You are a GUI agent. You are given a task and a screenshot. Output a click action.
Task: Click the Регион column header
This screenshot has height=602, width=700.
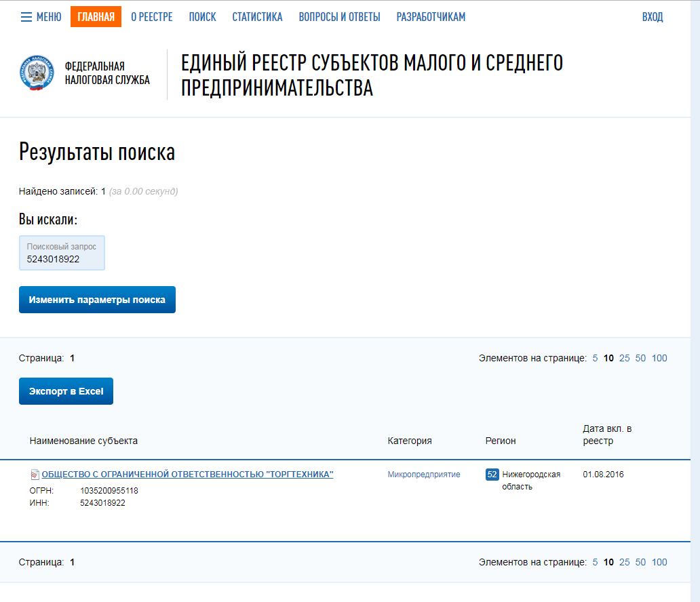501,441
